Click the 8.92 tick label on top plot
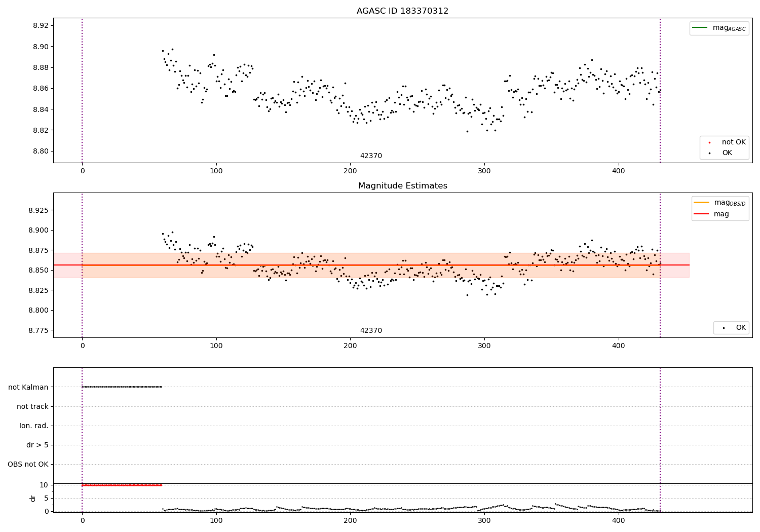This screenshot has width=760, height=532. tap(40, 26)
